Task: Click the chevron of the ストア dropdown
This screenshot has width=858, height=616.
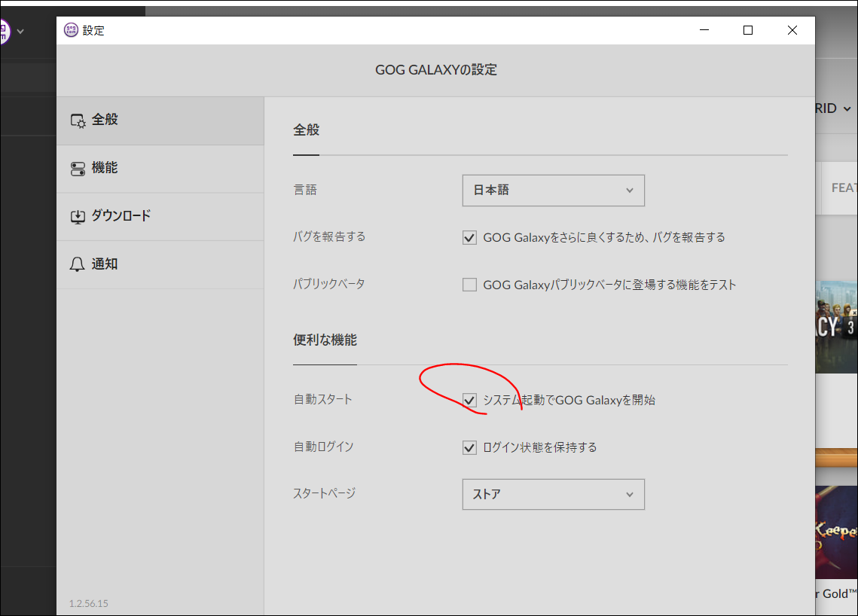Action: pos(629,495)
